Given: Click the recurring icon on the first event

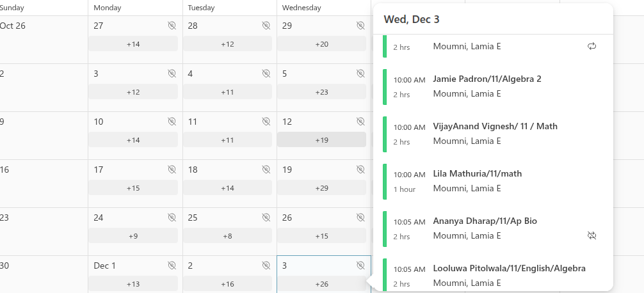Looking at the screenshot, I should (592, 46).
